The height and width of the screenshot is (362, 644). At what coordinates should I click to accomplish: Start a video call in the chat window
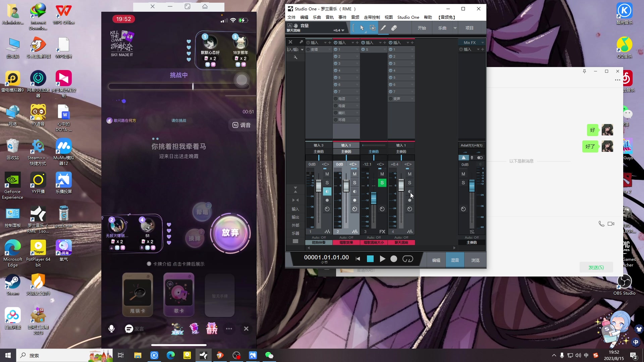pyautogui.click(x=611, y=224)
